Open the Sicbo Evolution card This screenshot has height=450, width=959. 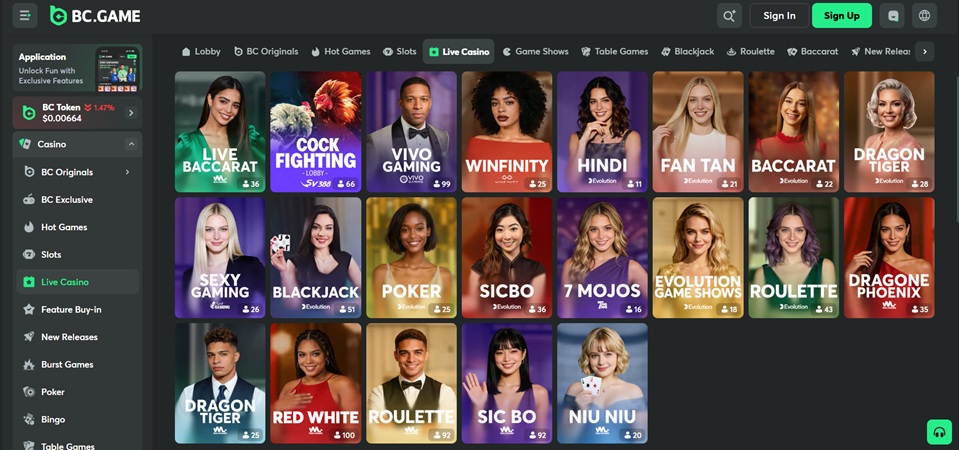(x=507, y=257)
